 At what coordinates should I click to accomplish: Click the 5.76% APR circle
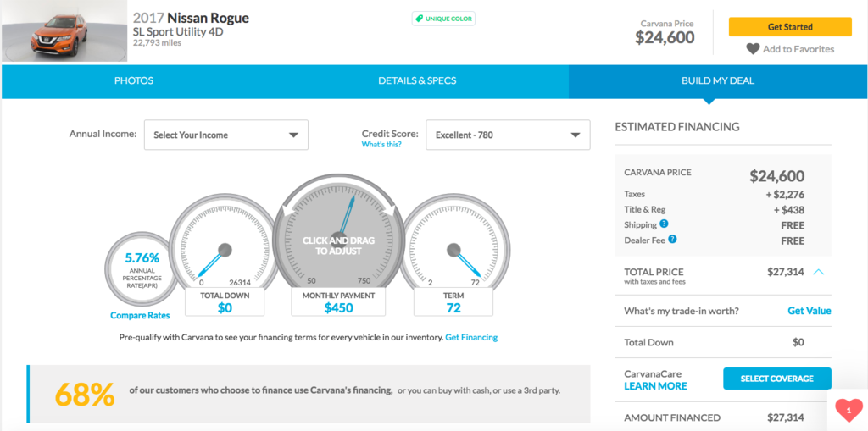142,269
